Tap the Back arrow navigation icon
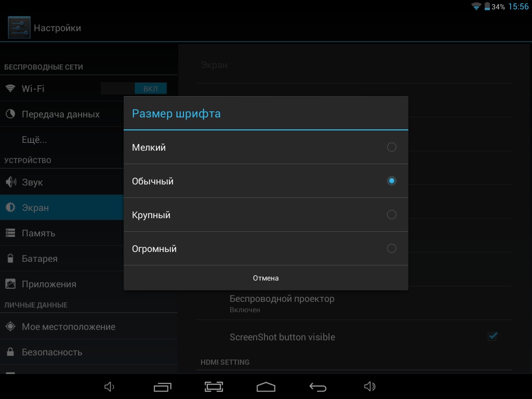The width and height of the screenshot is (532, 399). coord(317,387)
